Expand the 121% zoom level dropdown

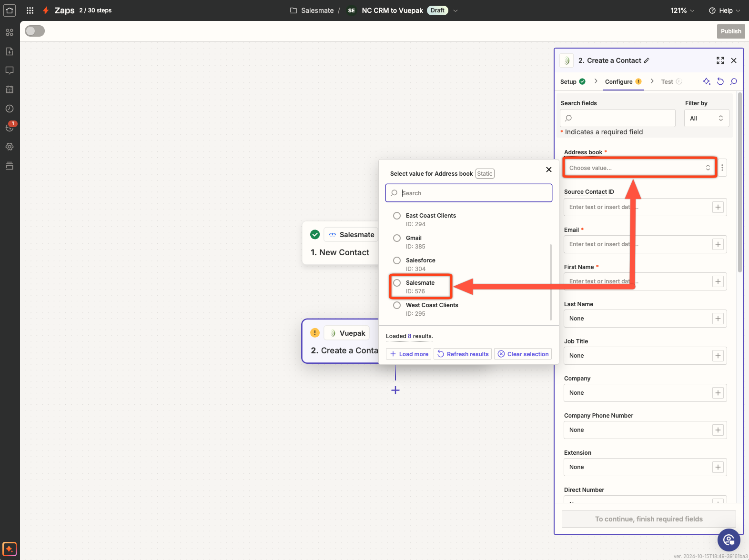coord(682,10)
